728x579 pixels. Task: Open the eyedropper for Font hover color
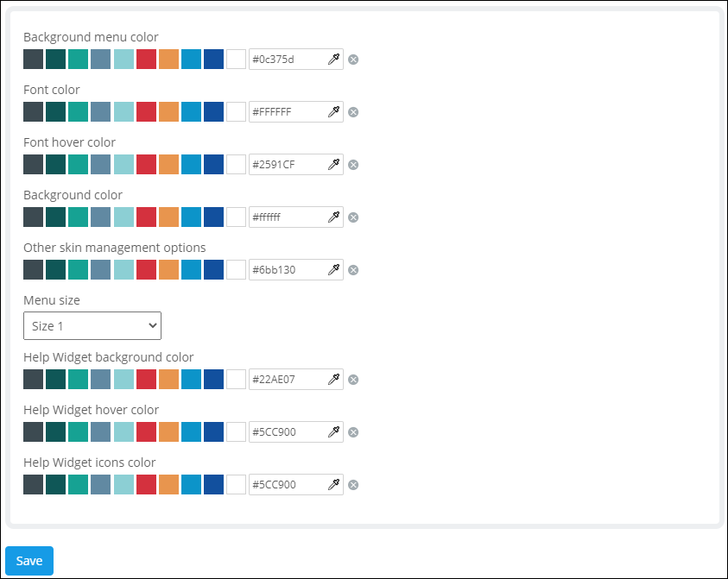tap(334, 164)
